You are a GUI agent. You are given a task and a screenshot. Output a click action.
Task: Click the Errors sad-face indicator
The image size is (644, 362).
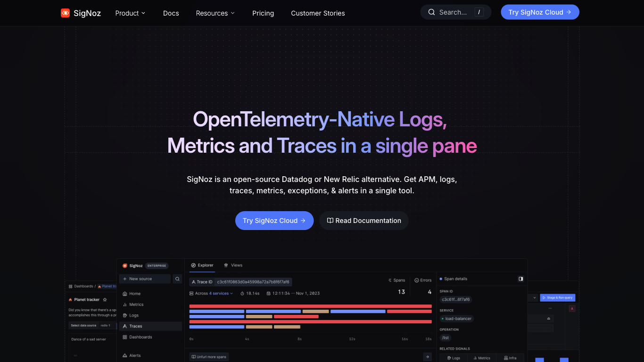tap(417, 280)
